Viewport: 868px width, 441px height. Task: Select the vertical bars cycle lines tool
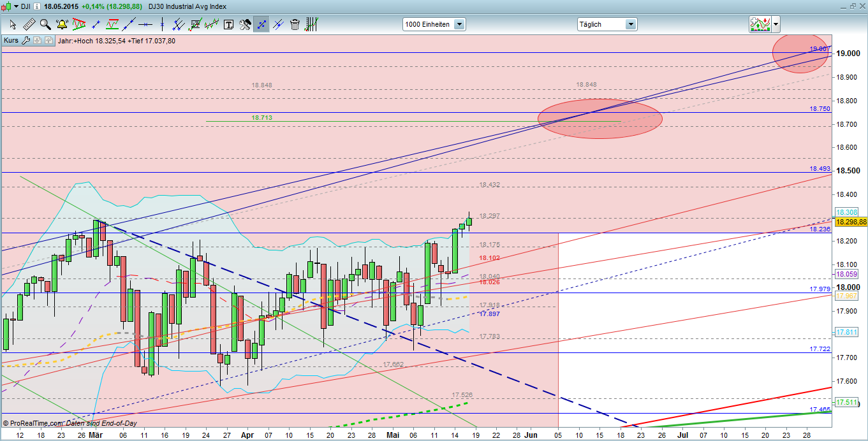311,24
